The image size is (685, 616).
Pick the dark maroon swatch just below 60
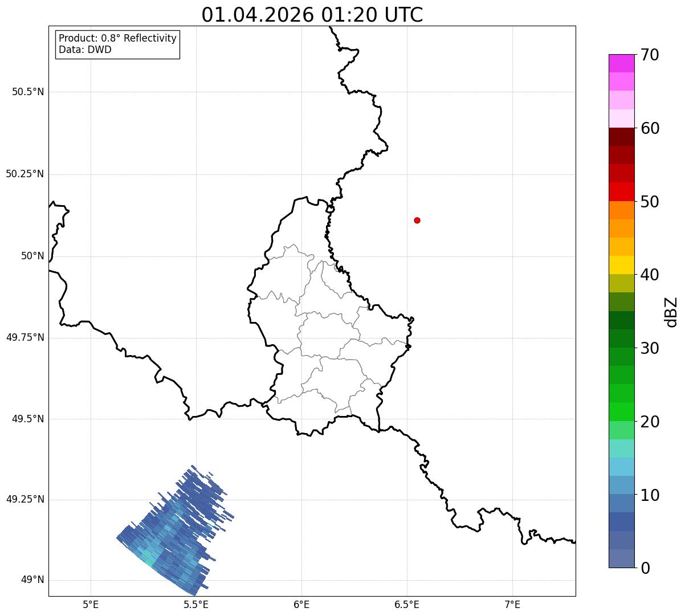(x=621, y=137)
